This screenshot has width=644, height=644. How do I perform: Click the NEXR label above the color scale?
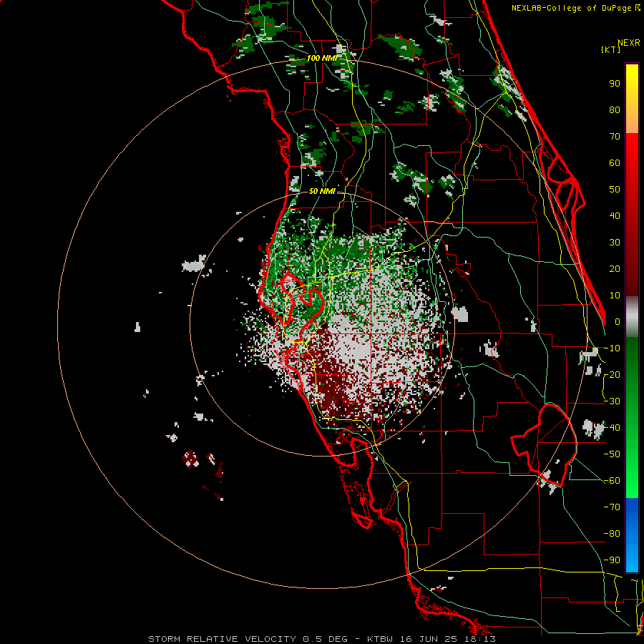(629, 43)
